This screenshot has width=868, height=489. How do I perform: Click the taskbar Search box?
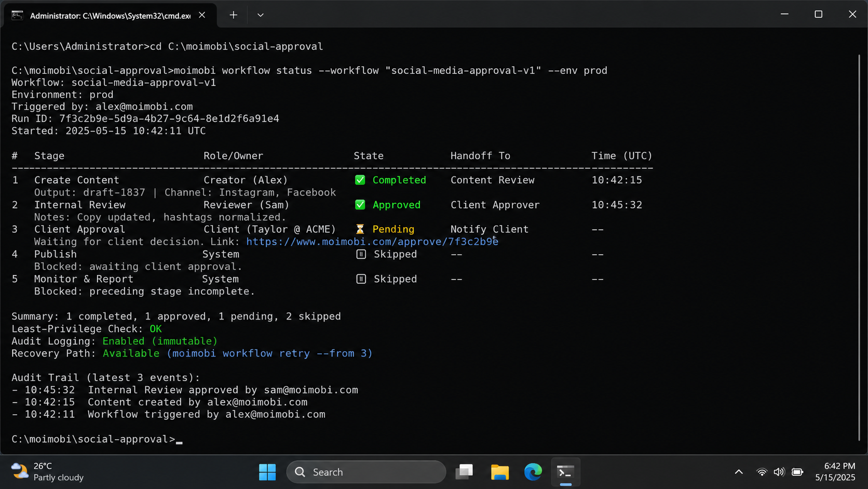tap(366, 472)
